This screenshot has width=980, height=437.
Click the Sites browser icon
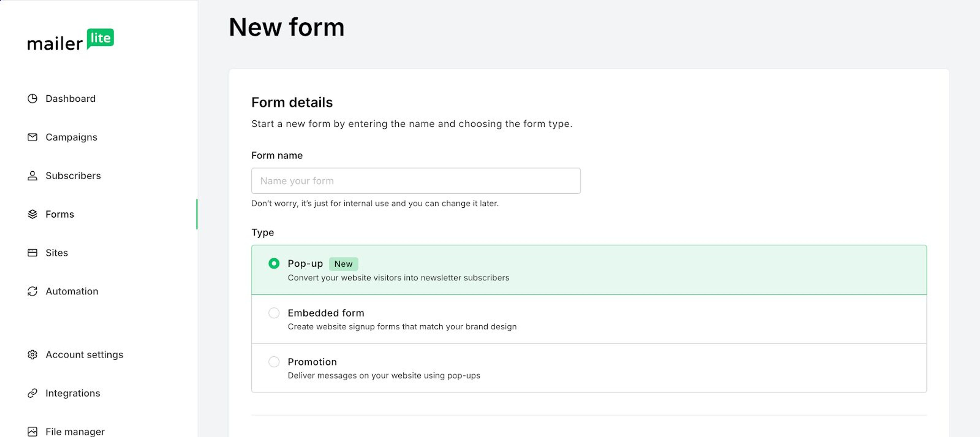tap(32, 252)
